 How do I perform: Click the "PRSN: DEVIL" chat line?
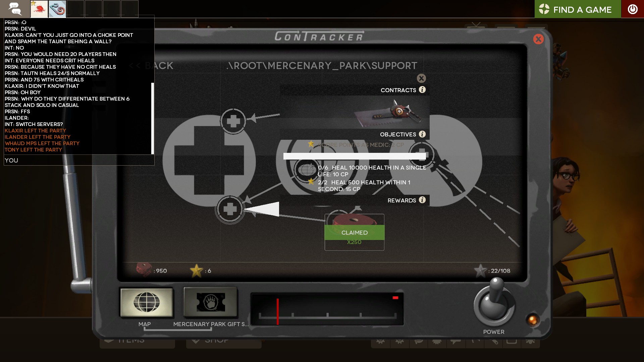20,29
